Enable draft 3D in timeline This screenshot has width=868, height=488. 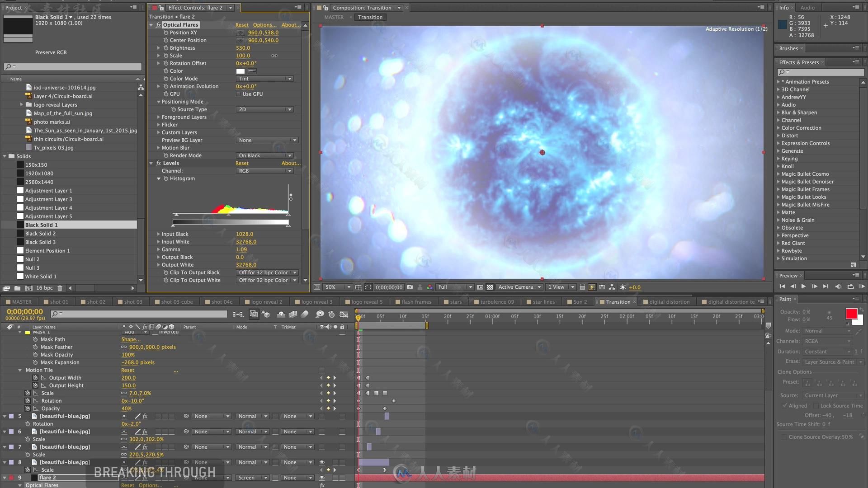pos(265,314)
